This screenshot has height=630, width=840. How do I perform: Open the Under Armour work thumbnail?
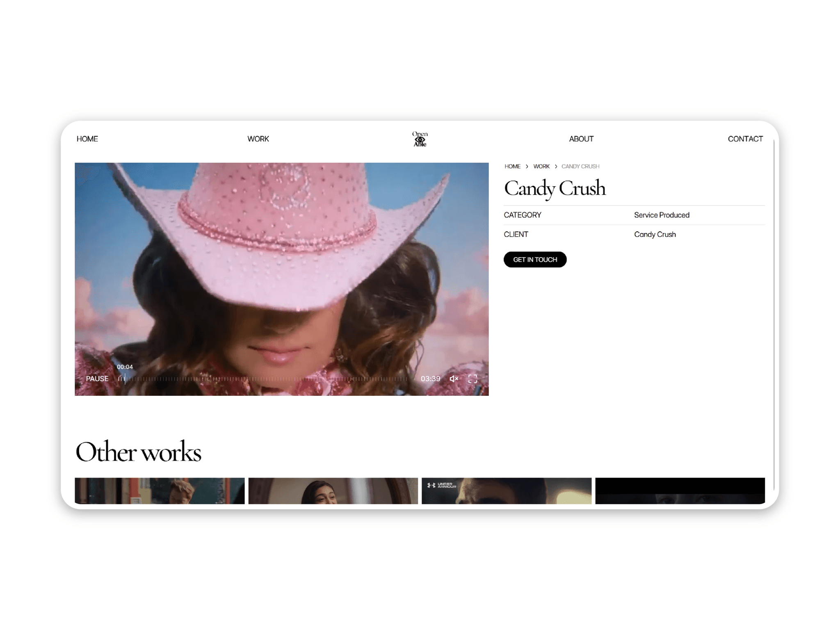point(507,491)
